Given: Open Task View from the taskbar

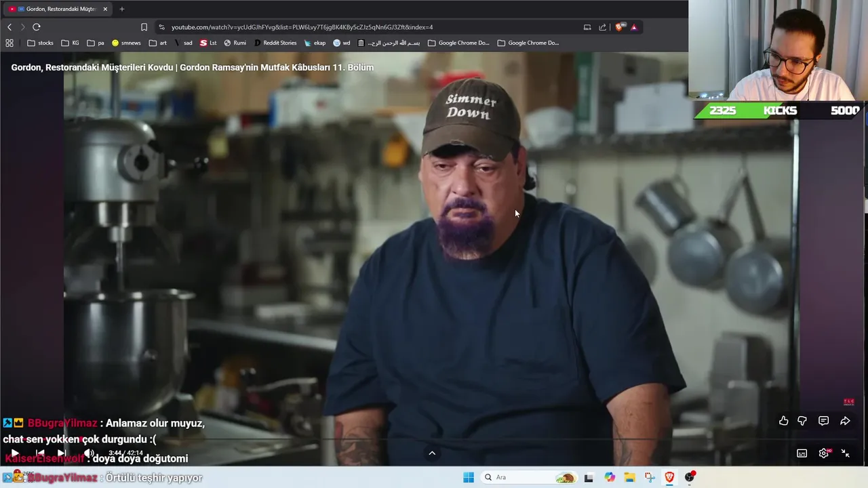Looking at the screenshot, I should click(589, 477).
